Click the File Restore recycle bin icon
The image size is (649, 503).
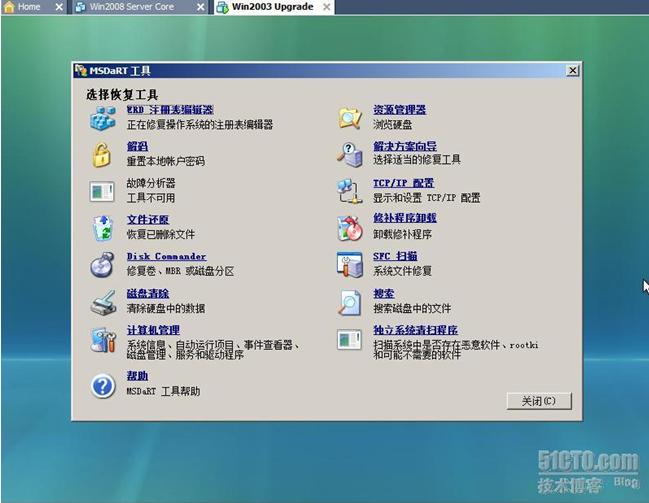coord(103,227)
